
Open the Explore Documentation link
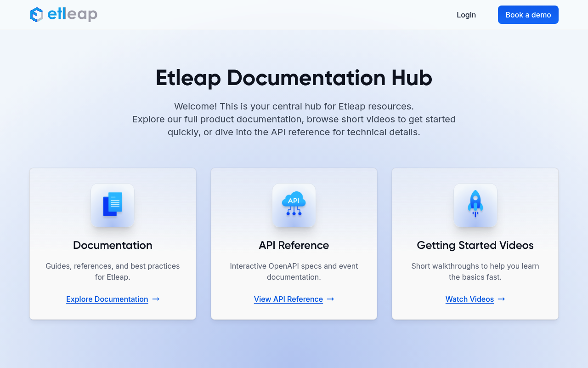point(107,299)
